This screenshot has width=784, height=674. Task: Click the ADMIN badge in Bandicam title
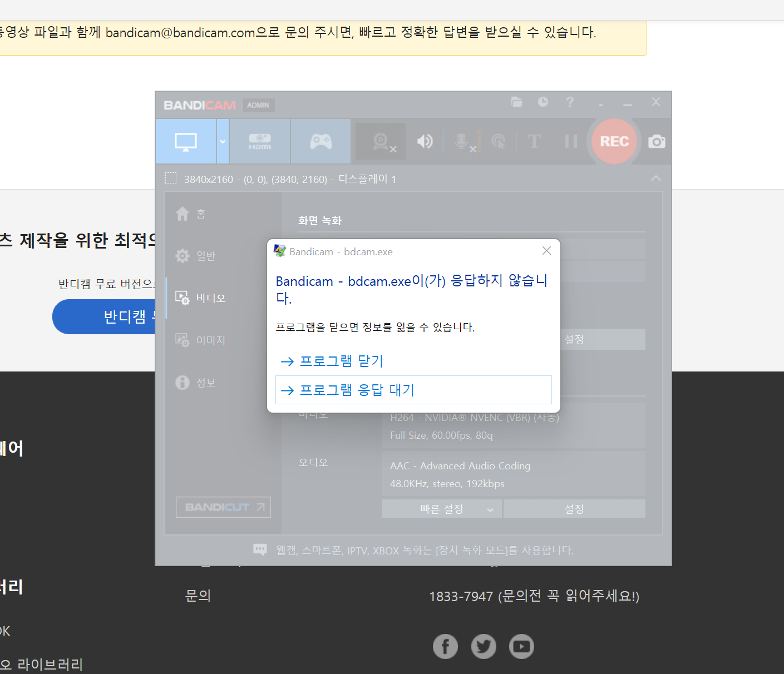[x=258, y=105]
